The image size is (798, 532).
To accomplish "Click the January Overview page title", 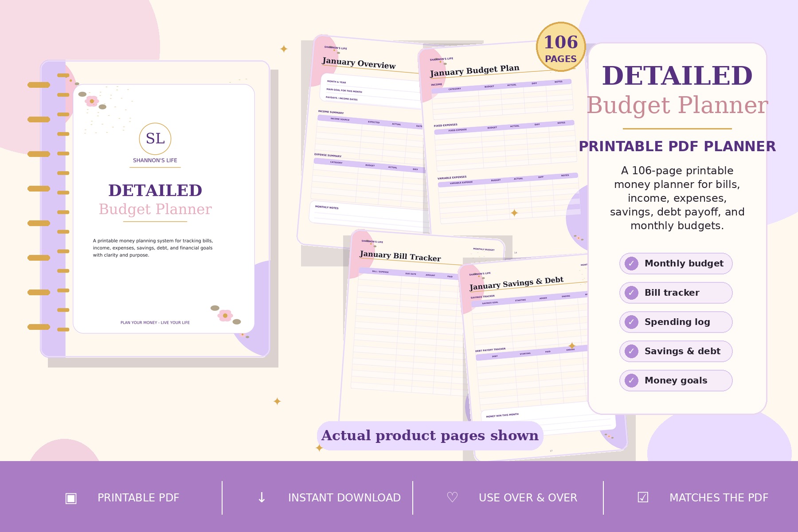I will click(359, 63).
